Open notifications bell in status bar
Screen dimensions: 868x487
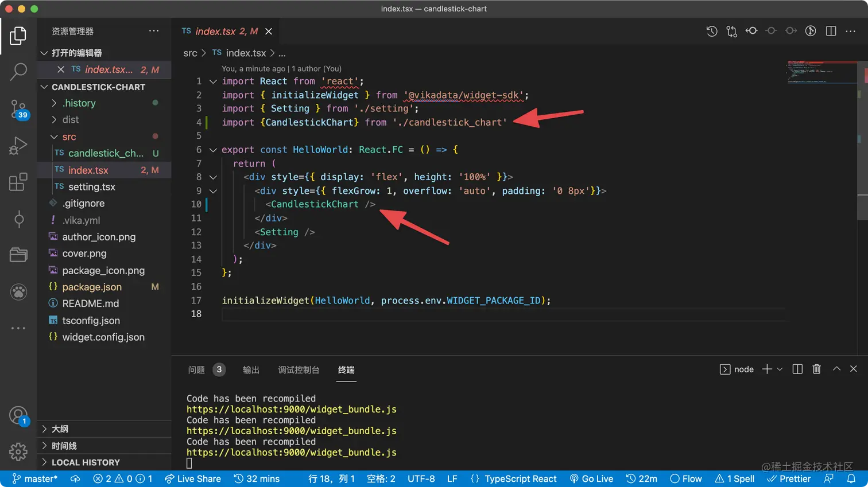[x=851, y=478]
